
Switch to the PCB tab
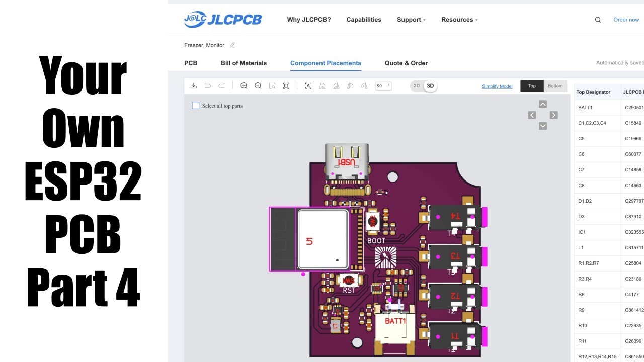click(x=191, y=63)
